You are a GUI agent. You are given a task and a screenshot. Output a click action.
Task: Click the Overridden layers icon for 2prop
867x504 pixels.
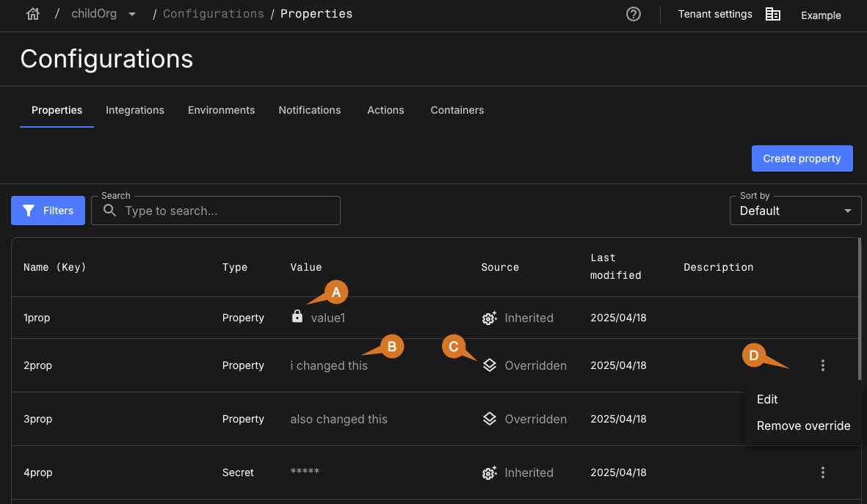click(x=490, y=365)
